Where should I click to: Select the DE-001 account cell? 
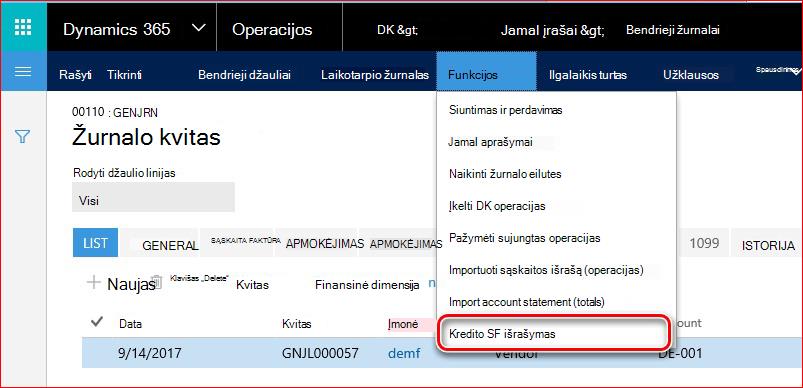[x=680, y=353]
